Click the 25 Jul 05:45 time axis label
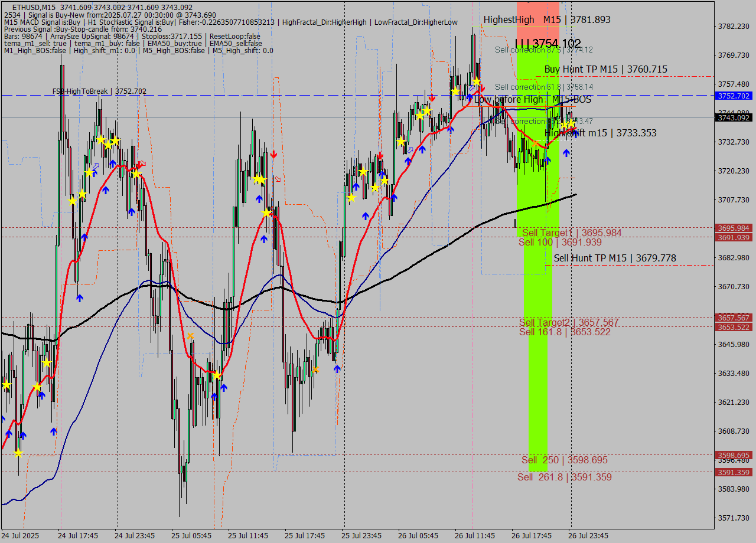 tap(191, 536)
